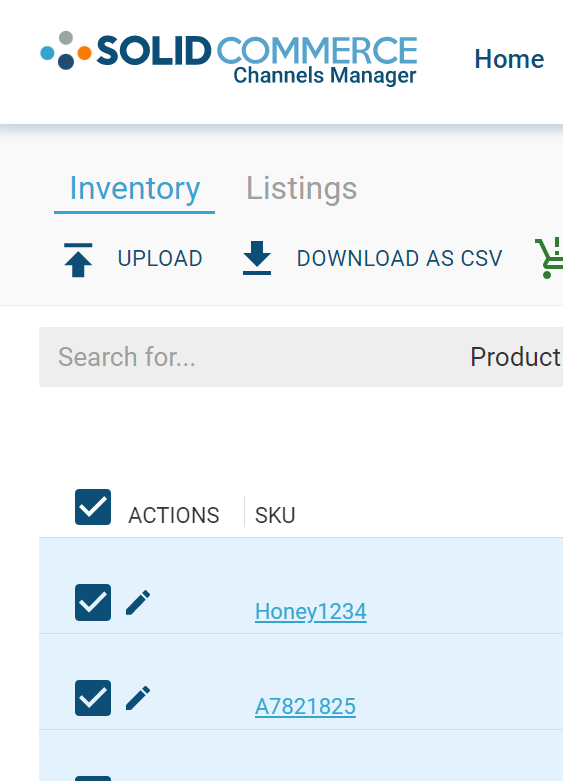Switch to the Listings tab
This screenshot has height=781, width=563.
click(301, 188)
